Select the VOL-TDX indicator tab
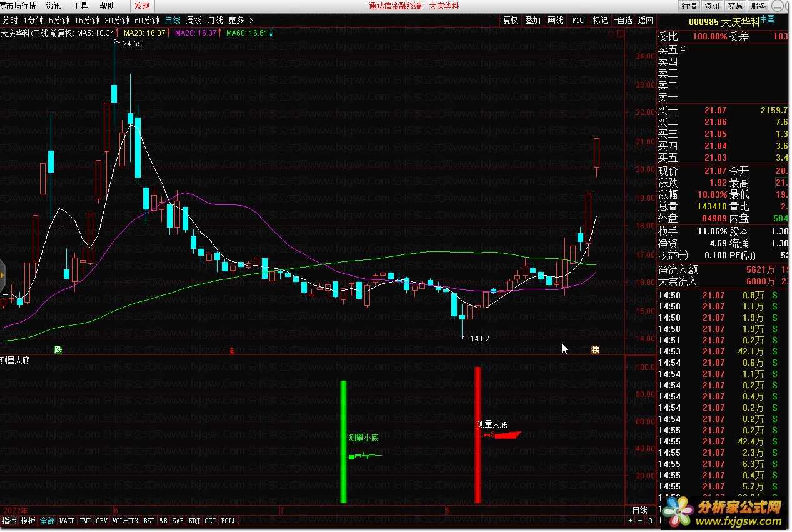 (x=126, y=521)
